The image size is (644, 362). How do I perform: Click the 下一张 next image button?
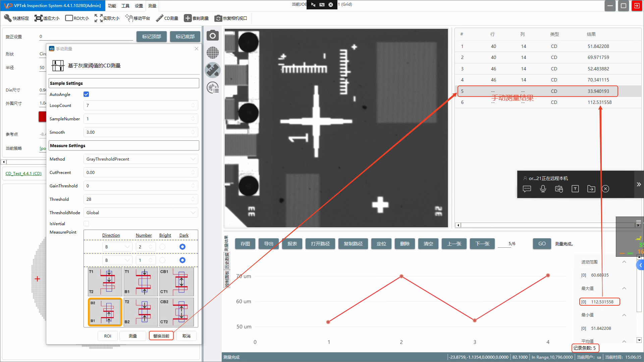click(x=483, y=244)
